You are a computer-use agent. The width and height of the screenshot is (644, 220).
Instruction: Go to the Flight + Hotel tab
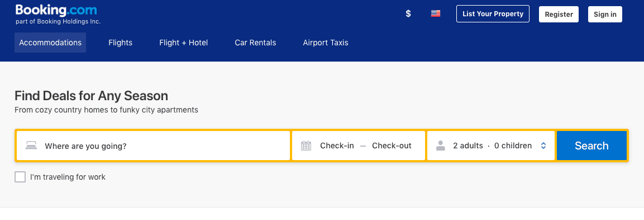[x=184, y=43]
